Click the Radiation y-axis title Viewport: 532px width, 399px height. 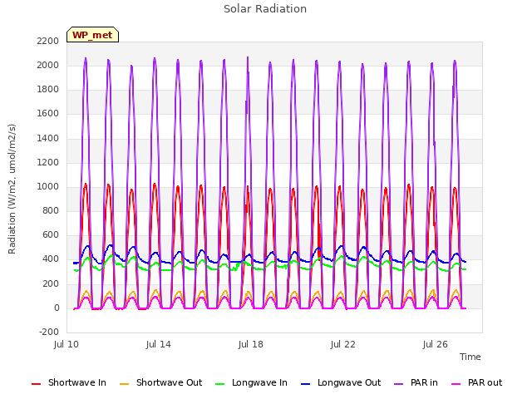(x=12, y=189)
